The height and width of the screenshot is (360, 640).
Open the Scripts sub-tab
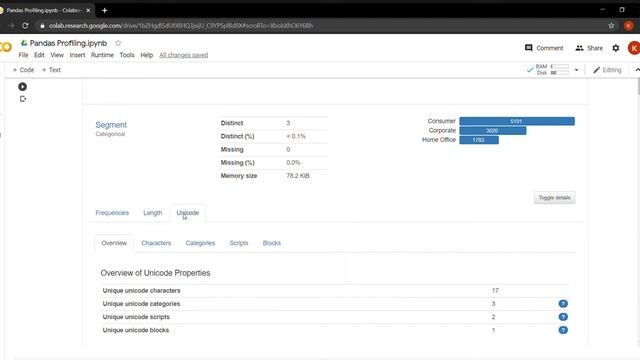coord(239,243)
